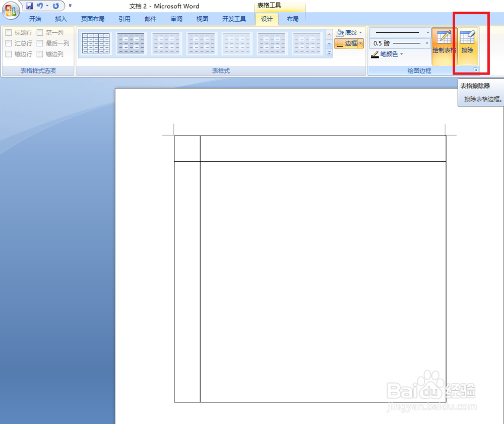
Task: Select the second table style with dark shading
Action: (x=131, y=43)
